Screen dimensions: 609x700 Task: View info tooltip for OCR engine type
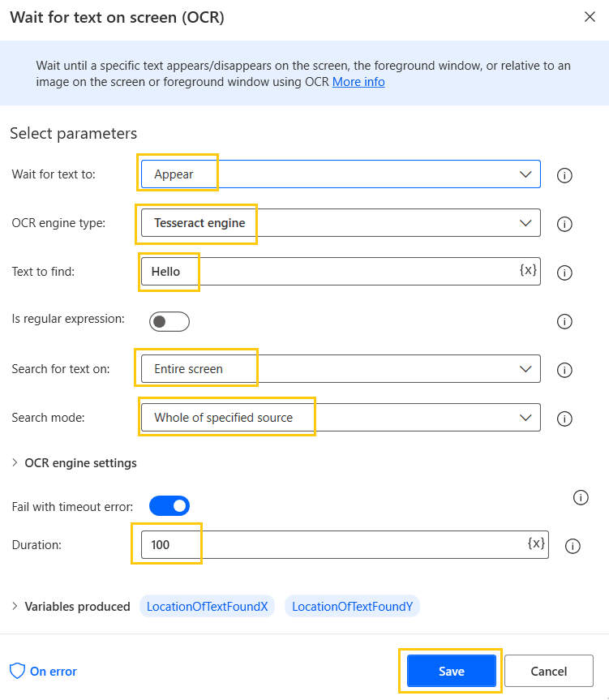(x=564, y=224)
